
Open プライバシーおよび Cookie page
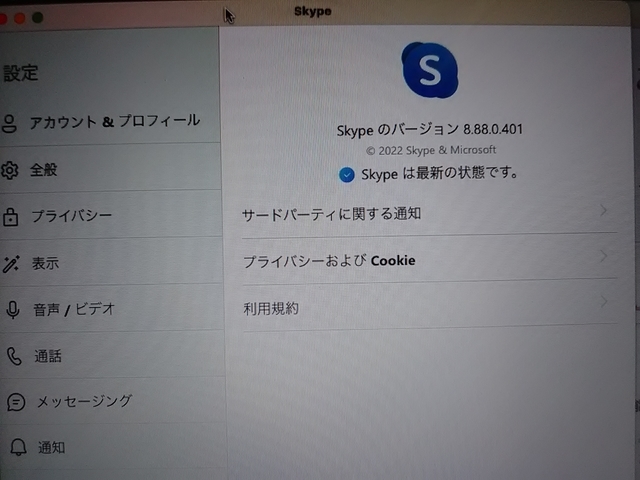tap(430, 259)
